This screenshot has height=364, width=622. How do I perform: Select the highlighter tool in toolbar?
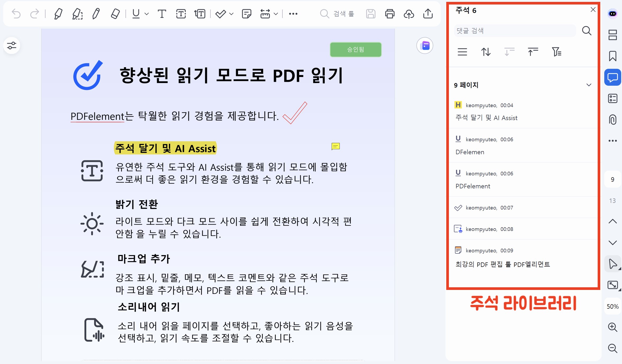[58, 14]
